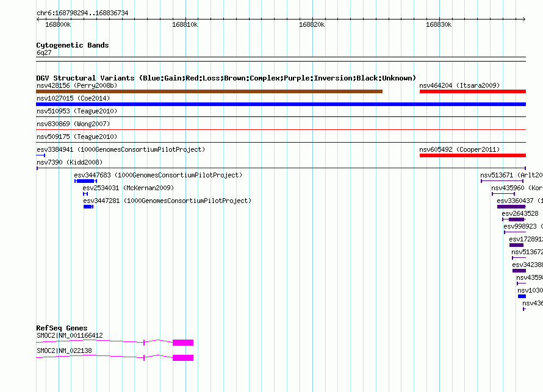
Task: Select the 6q27 band label
Action: (x=44, y=52)
